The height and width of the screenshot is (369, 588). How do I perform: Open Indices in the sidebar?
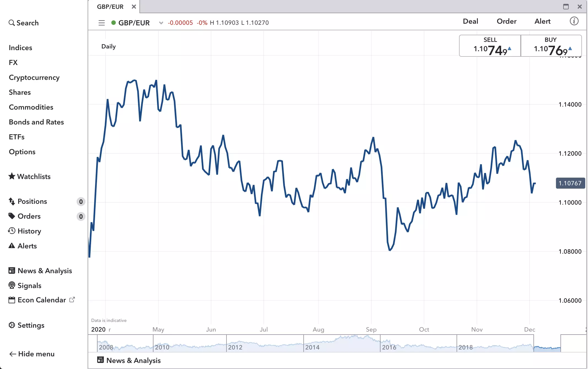(x=20, y=48)
